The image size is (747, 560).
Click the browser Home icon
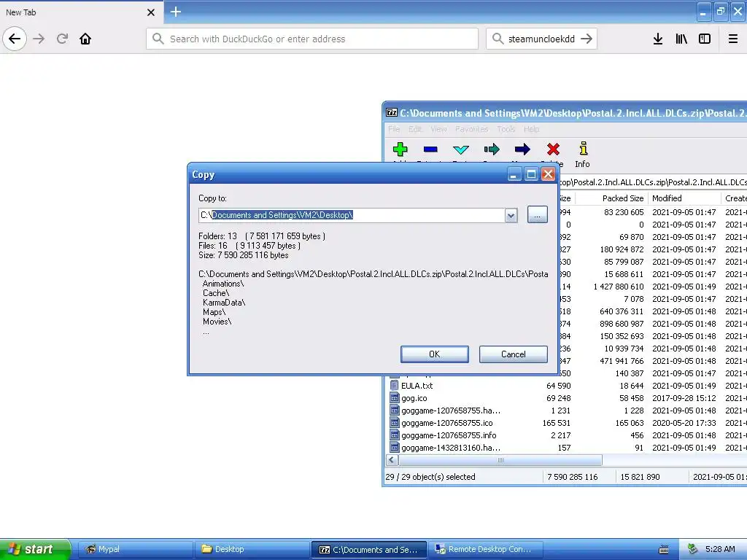(85, 39)
